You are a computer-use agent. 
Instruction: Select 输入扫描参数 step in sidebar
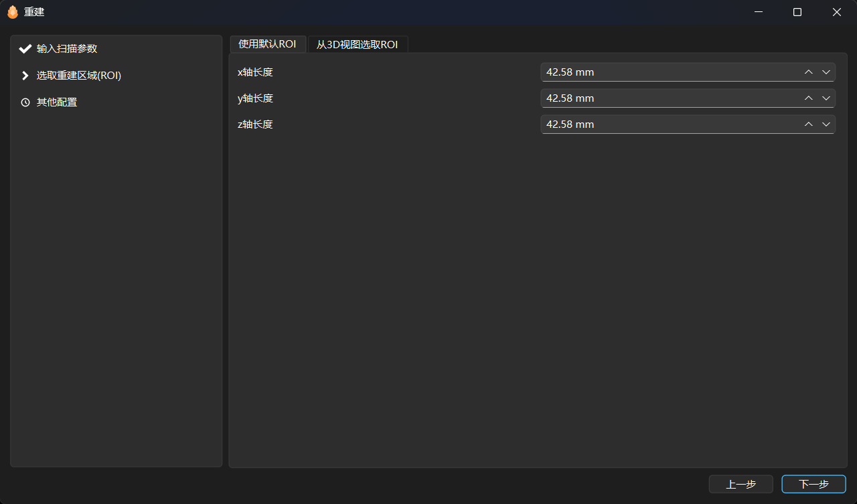(x=67, y=49)
